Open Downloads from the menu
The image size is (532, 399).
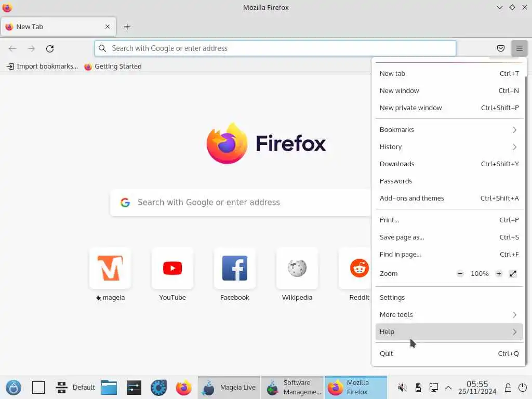(x=449, y=164)
